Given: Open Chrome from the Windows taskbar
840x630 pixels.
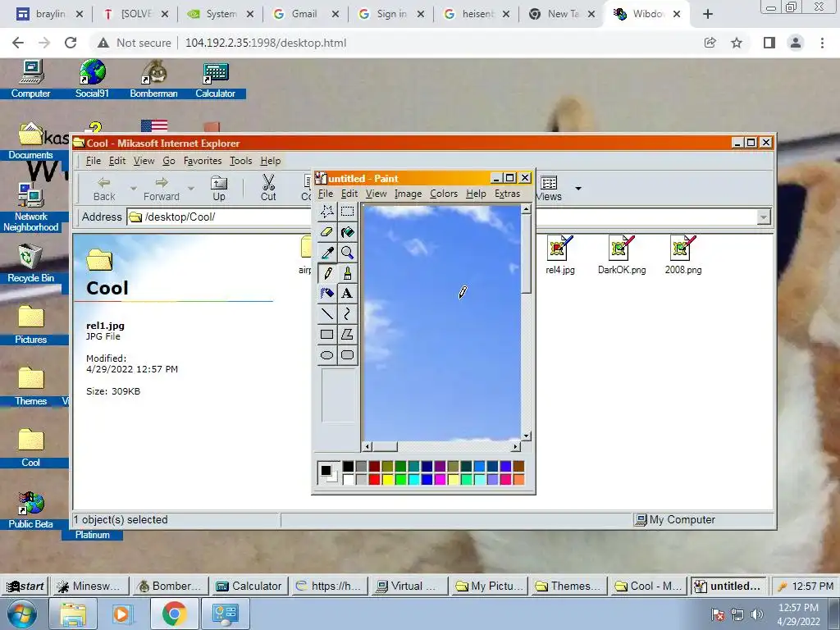Looking at the screenshot, I should pos(174,614).
